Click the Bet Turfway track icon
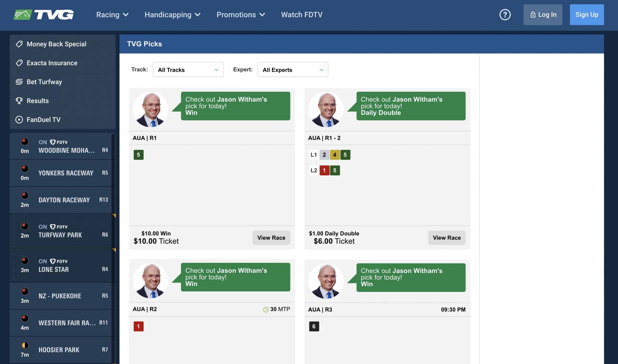Image resolution: width=618 pixels, height=364 pixels. click(19, 82)
